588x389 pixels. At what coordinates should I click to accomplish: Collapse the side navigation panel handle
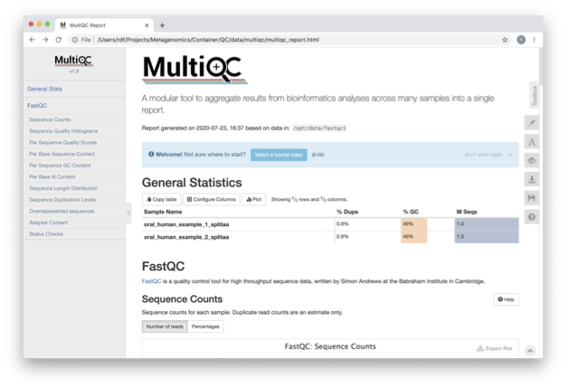pyautogui.click(x=128, y=213)
